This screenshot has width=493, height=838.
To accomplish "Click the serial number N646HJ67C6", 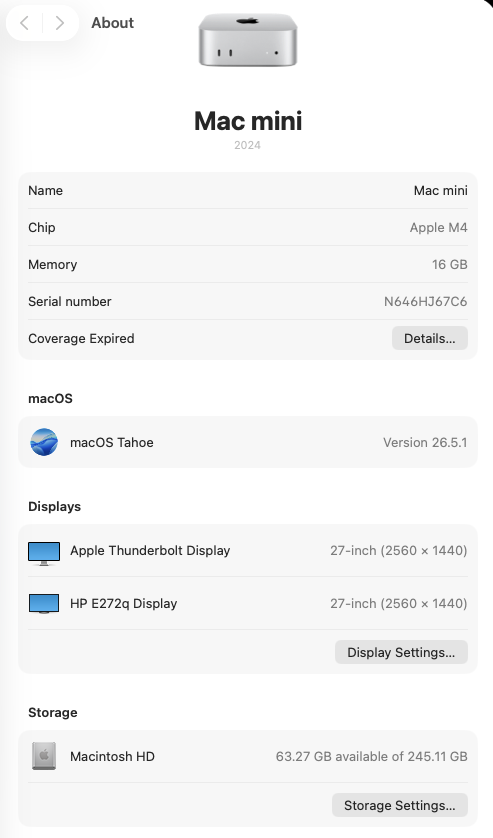I will [426, 301].
